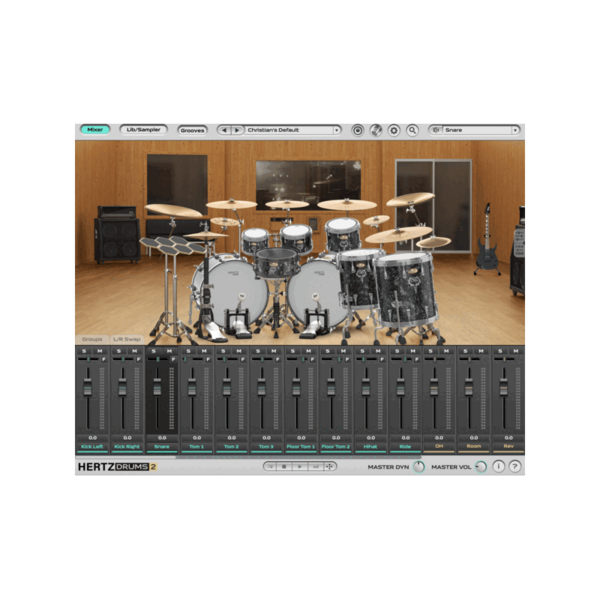Click the F button on Ride channel
Screen dimensions: 600x600
pyautogui.click(x=417, y=359)
